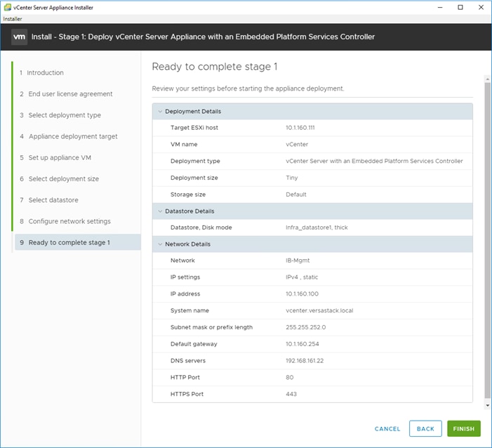Click Target ESXi host value 10.1.160.111

(x=300, y=128)
